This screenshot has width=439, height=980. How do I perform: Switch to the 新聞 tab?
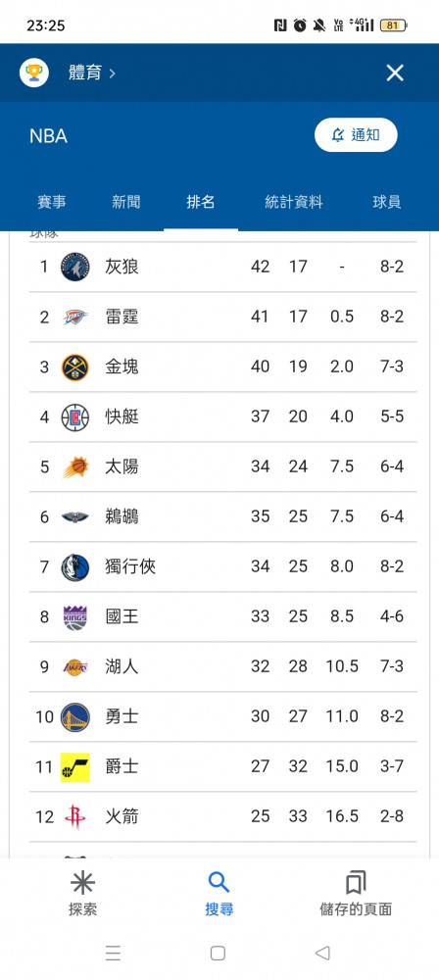pyautogui.click(x=126, y=202)
